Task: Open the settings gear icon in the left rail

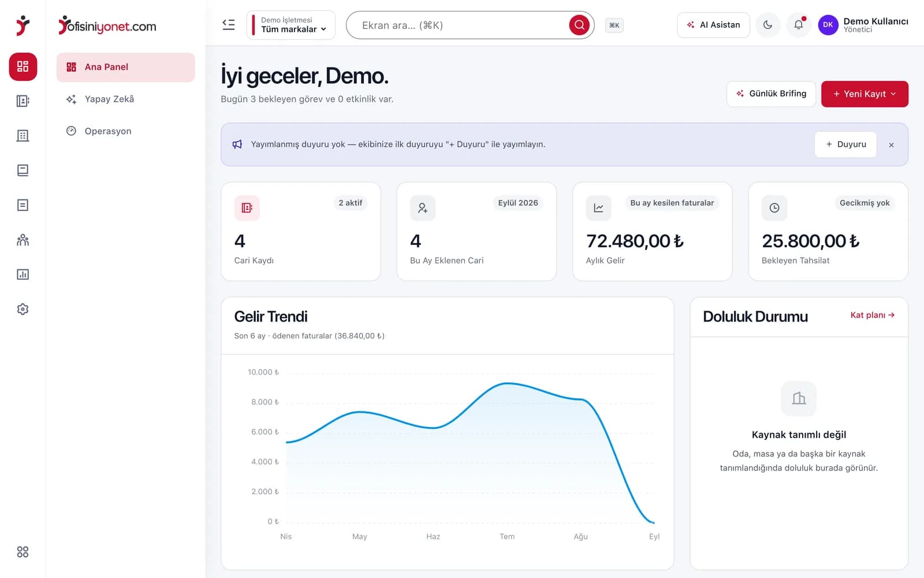Action: [x=23, y=309]
